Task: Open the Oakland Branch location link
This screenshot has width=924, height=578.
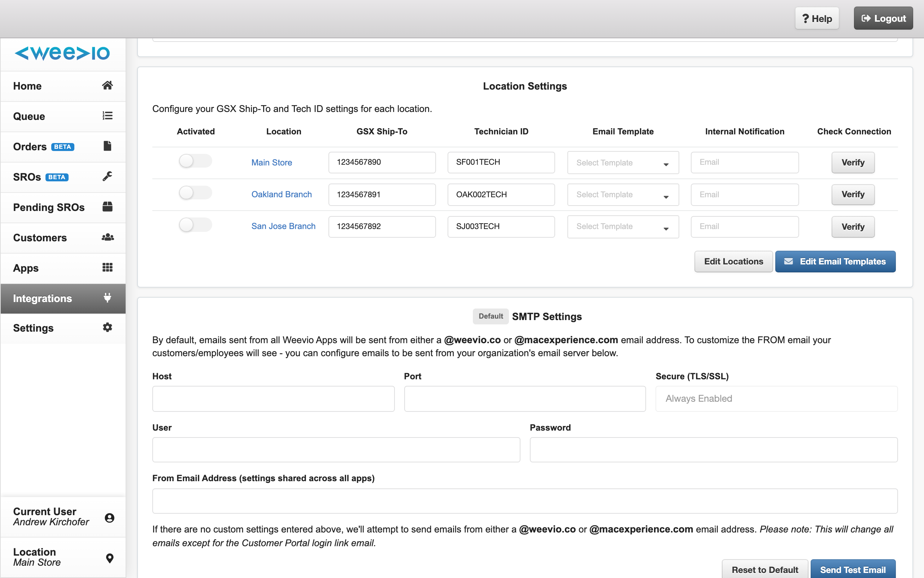Action: click(x=282, y=194)
